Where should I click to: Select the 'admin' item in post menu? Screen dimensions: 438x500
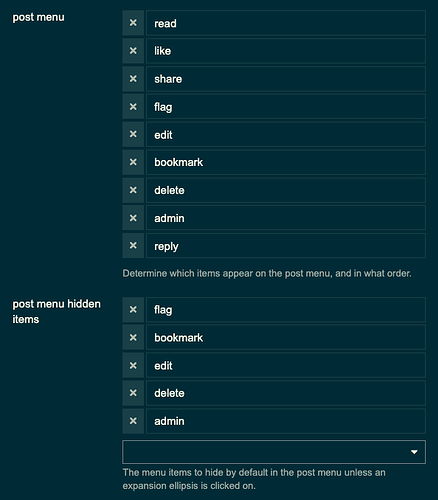286,218
